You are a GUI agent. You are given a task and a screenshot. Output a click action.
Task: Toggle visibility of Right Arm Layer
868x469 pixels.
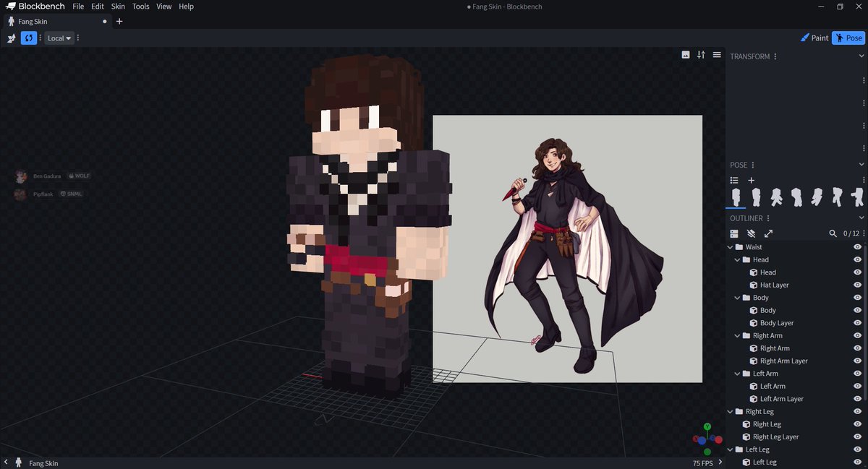(x=857, y=361)
